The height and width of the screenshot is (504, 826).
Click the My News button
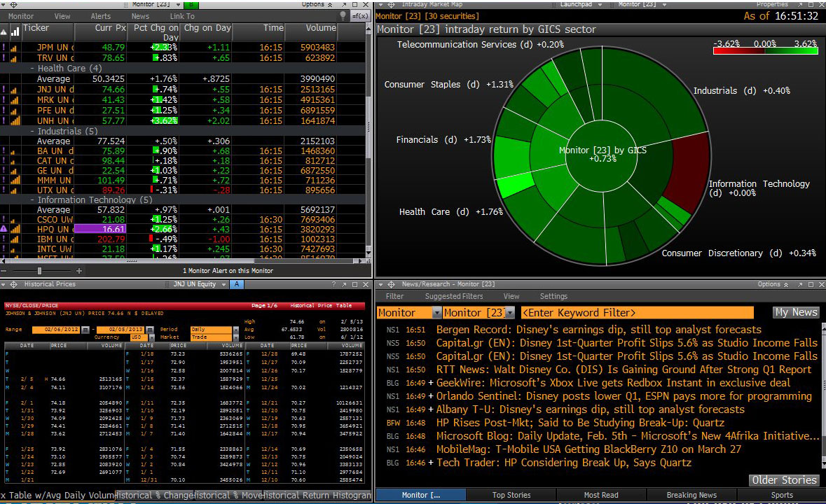796,312
